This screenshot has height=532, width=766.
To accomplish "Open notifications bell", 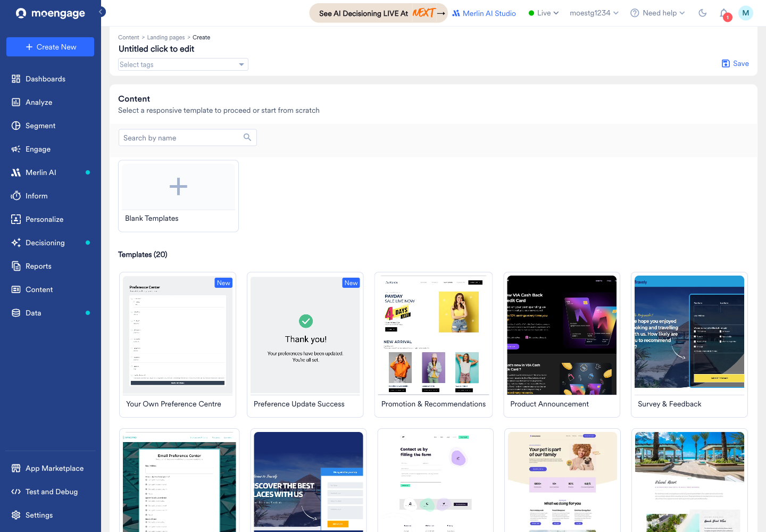I will 724,13.
